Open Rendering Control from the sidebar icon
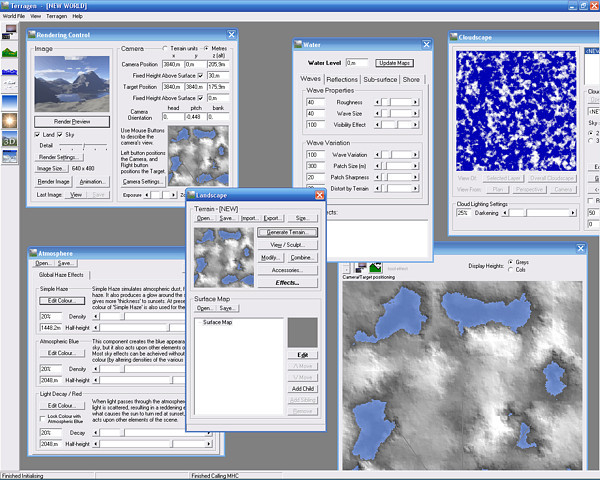This screenshot has width=600, height=480. point(10,31)
